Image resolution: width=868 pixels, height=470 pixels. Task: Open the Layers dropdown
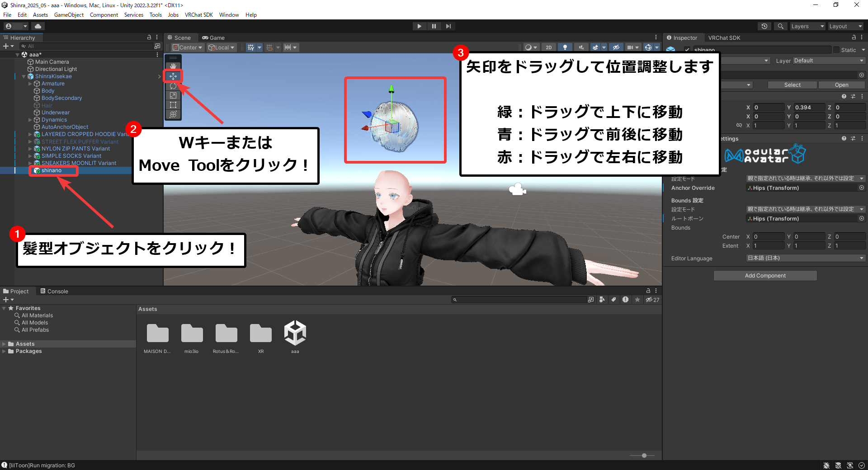click(x=807, y=26)
